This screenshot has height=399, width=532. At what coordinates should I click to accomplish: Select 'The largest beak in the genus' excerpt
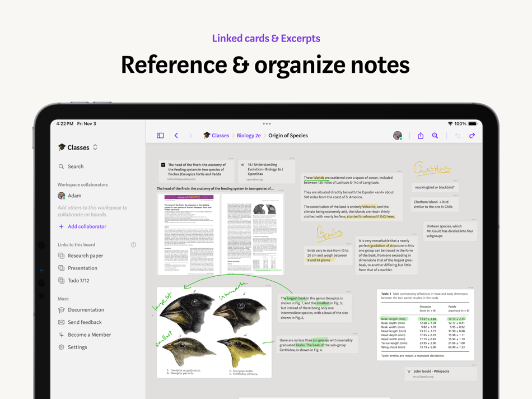(315, 308)
